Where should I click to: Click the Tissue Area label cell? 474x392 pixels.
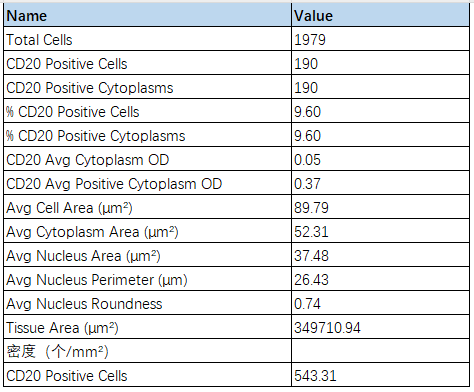tap(148, 327)
